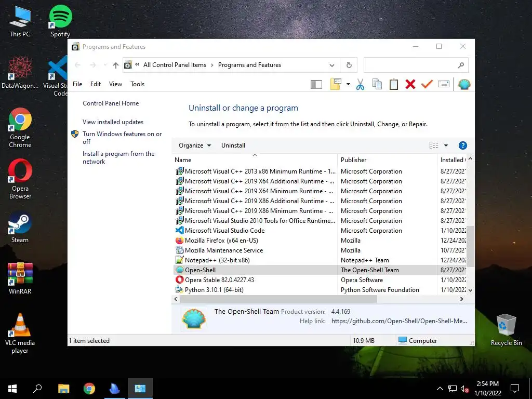Click the Windows Start button
Image resolution: width=532 pixels, height=399 pixels.
coord(12,389)
